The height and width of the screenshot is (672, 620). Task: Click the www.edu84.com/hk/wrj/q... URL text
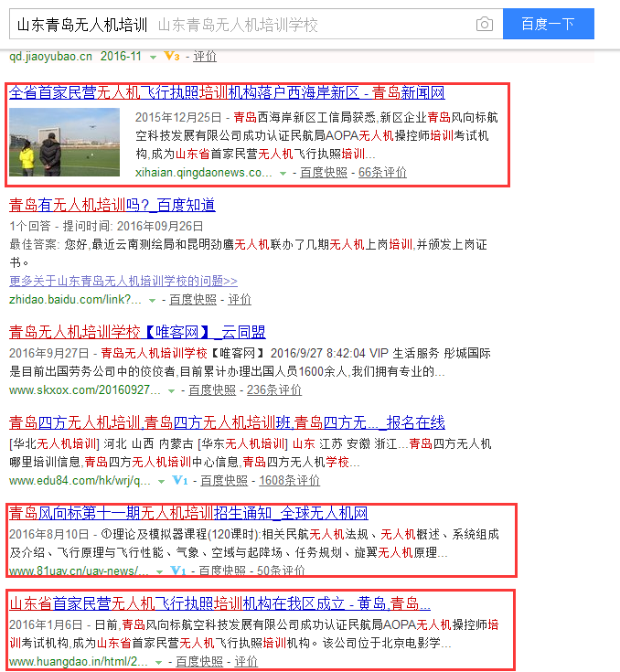[x=80, y=480]
